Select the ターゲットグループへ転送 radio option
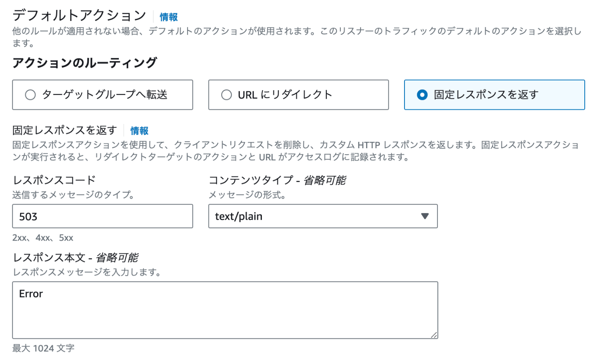Viewport: 598px width, 364px height. point(103,95)
